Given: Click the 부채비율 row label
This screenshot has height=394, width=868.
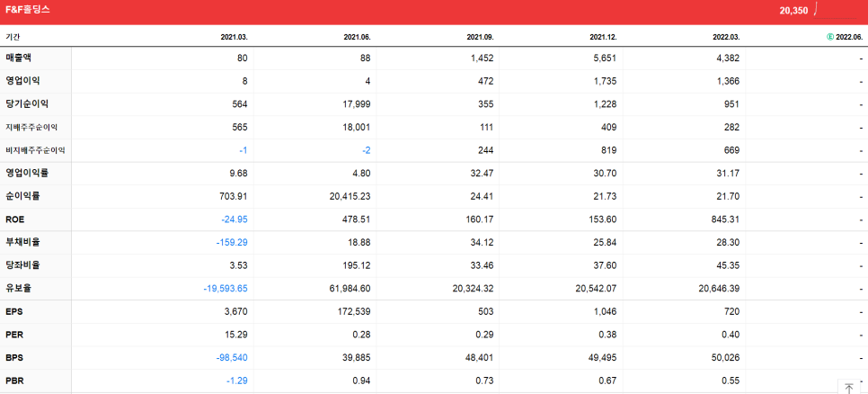Looking at the screenshot, I should (x=22, y=243).
